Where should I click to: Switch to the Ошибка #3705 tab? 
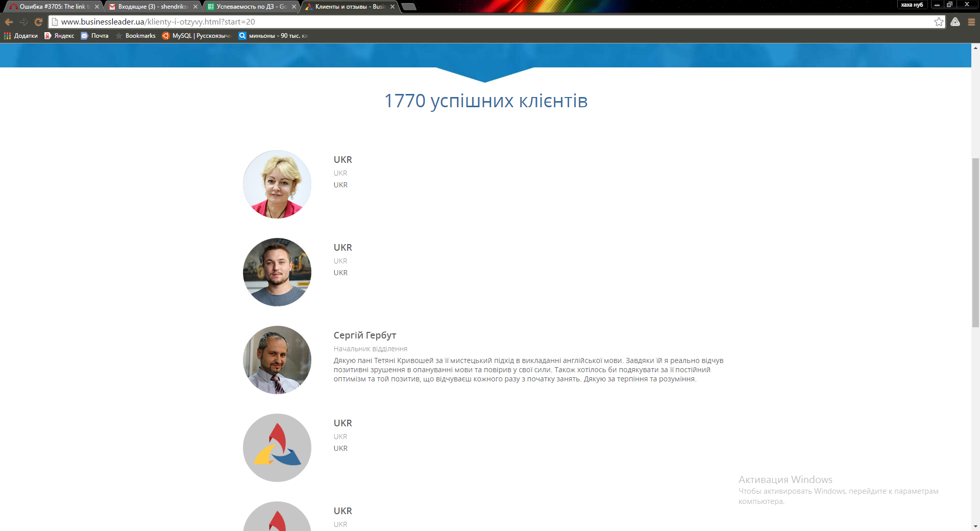[51, 7]
